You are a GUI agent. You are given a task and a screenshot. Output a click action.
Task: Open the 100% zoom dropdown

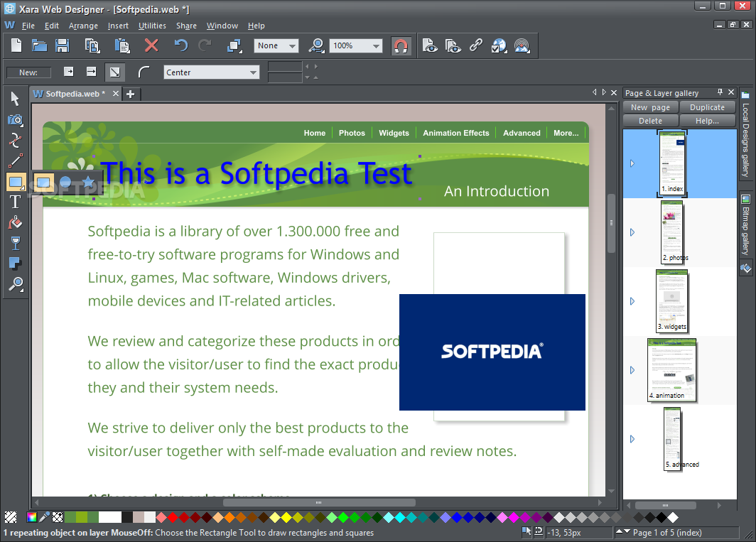pyautogui.click(x=356, y=45)
